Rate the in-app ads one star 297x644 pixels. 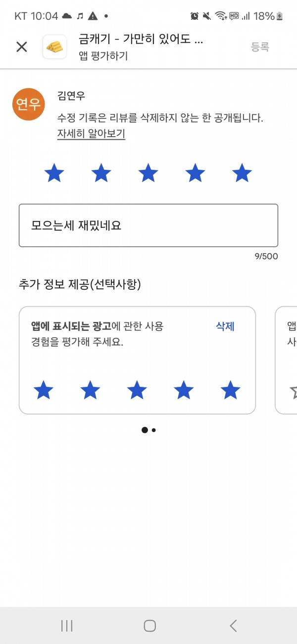pyautogui.click(x=44, y=390)
